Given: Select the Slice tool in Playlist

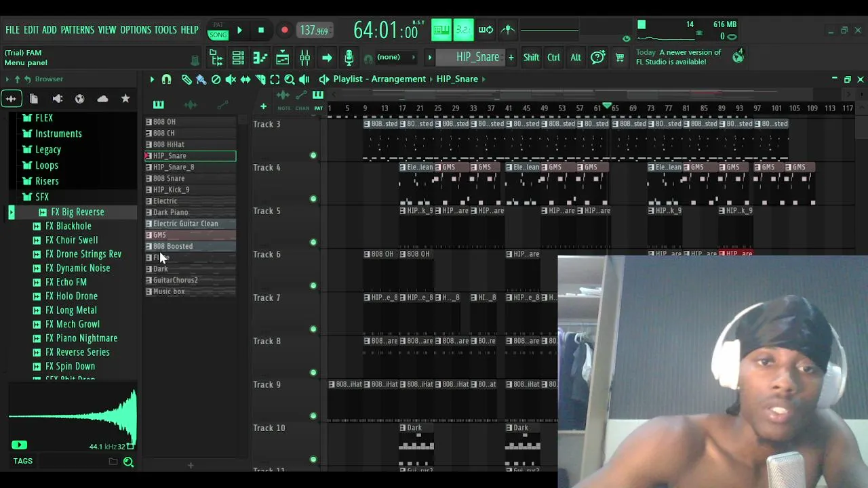Looking at the screenshot, I should [x=260, y=79].
